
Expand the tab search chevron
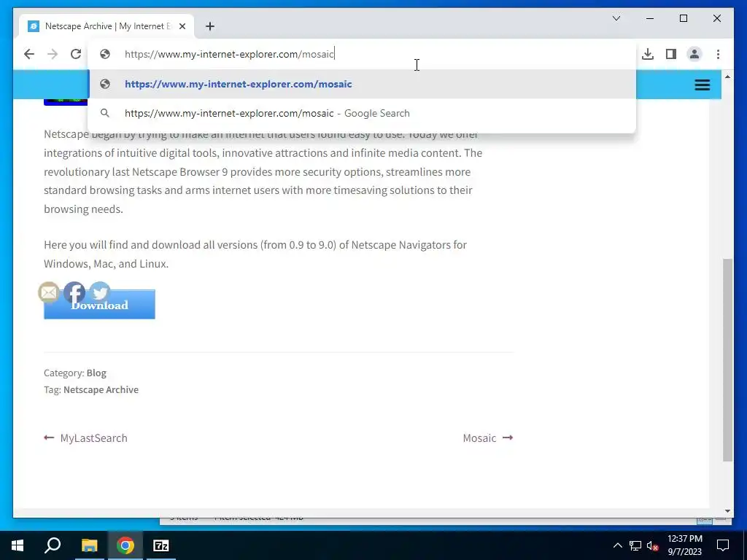[616, 18]
